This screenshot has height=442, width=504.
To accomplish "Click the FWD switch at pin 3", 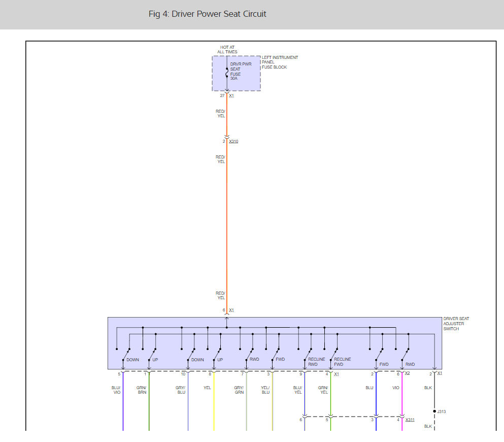I will [x=276, y=355].
